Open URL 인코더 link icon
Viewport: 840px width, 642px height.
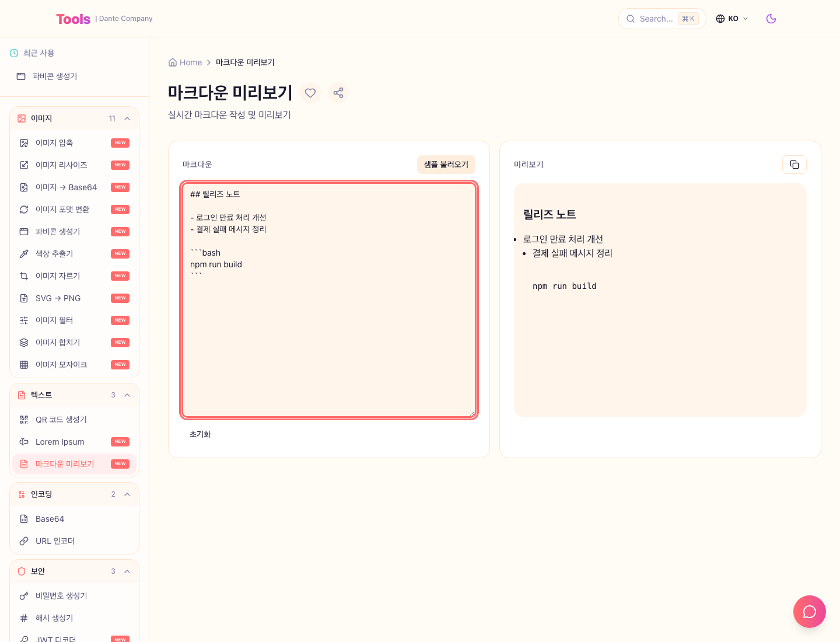coord(24,541)
